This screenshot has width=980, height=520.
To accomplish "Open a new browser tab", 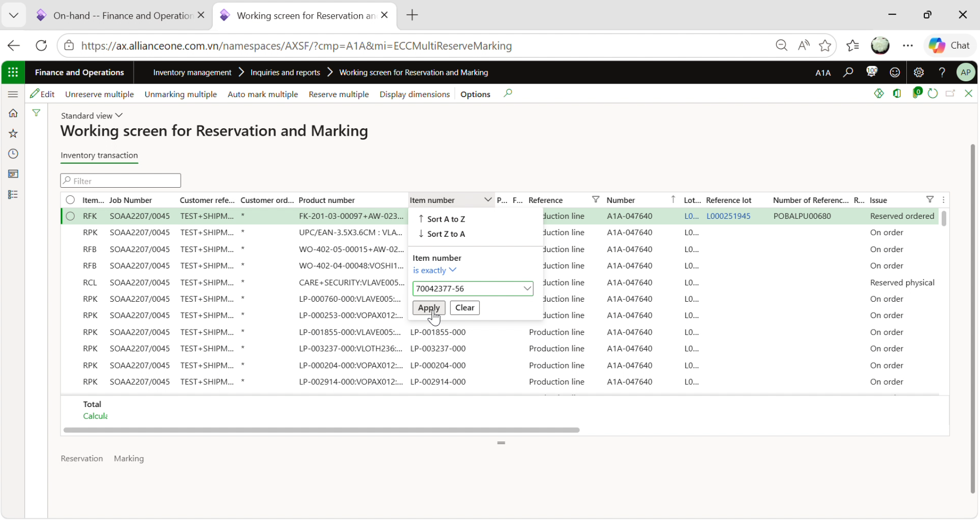I will [x=413, y=15].
